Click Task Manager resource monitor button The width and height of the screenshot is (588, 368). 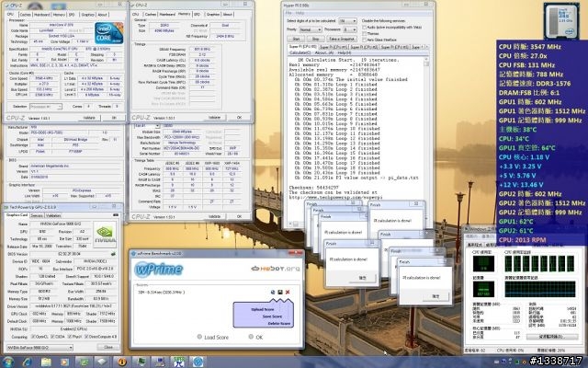(x=550, y=337)
